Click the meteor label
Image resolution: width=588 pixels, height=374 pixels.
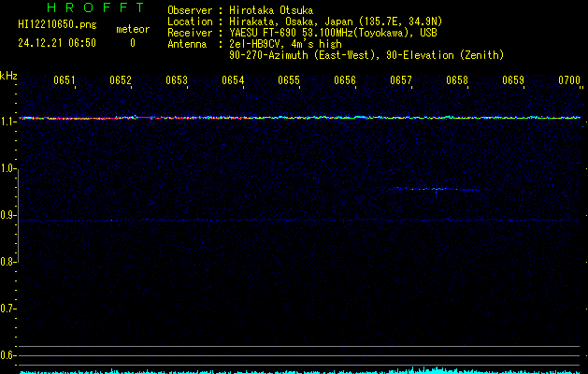(133, 29)
